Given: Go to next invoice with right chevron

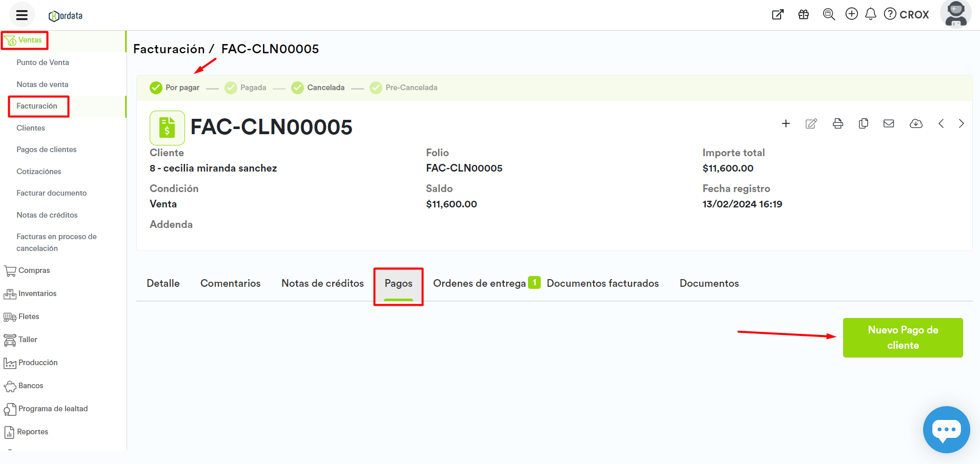Looking at the screenshot, I should click(961, 123).
